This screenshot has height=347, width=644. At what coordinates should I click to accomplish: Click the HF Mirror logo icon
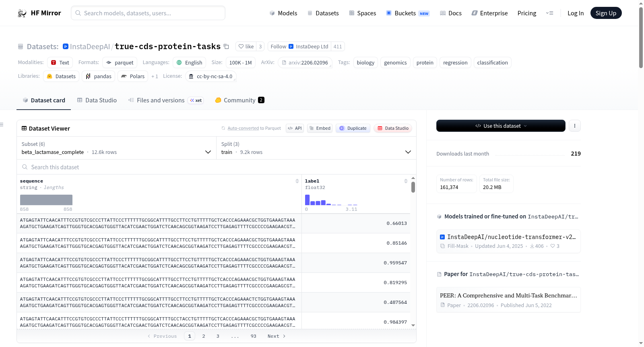[22, 13]
